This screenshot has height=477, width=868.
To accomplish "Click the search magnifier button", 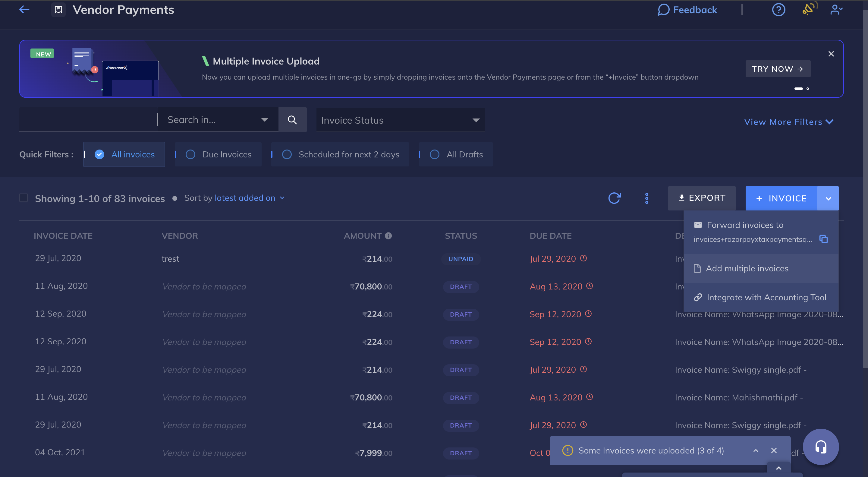I will click(x=292, y=120).
